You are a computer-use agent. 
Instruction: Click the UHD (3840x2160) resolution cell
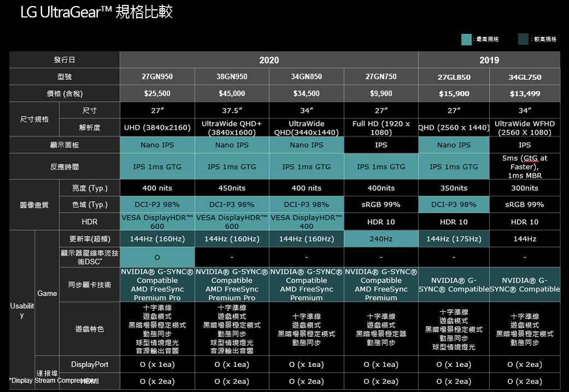point(157,128)
